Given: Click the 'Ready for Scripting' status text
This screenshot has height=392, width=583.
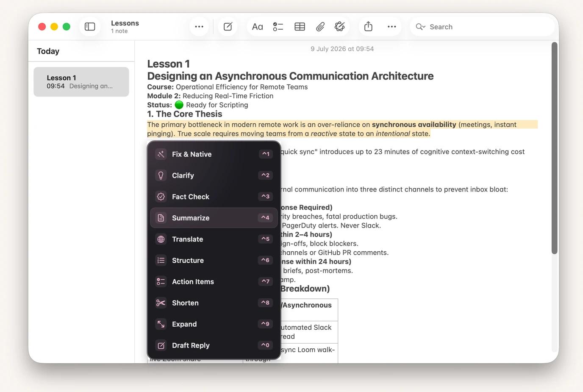Looking at the screenshot, I should [x=217, y=105].
